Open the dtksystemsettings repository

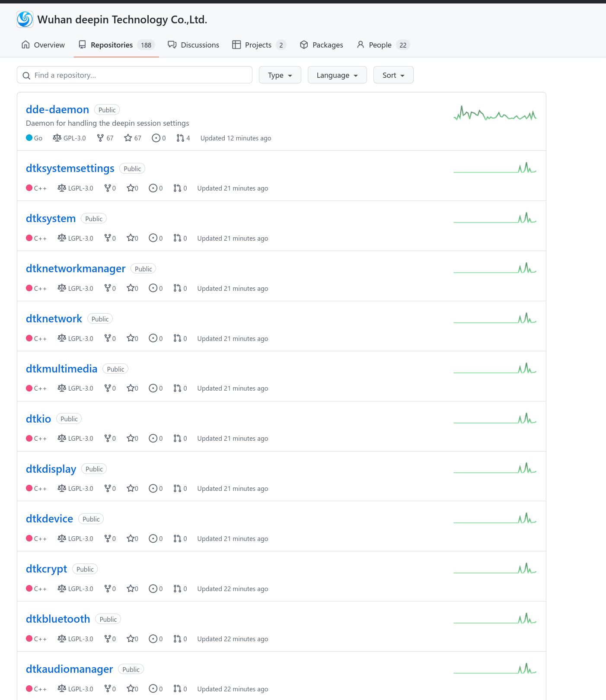(x=70, y=169)
